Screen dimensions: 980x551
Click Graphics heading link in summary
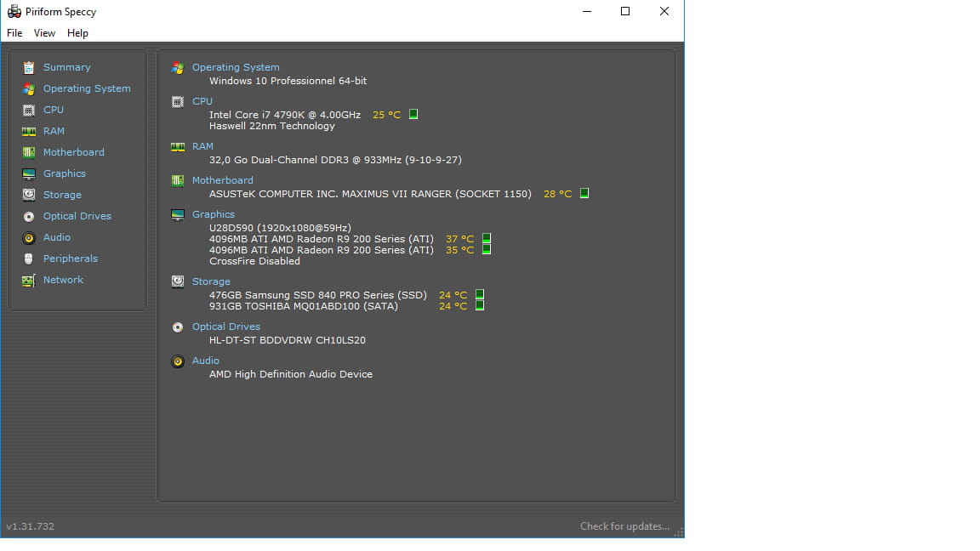(x=214, y=214)
